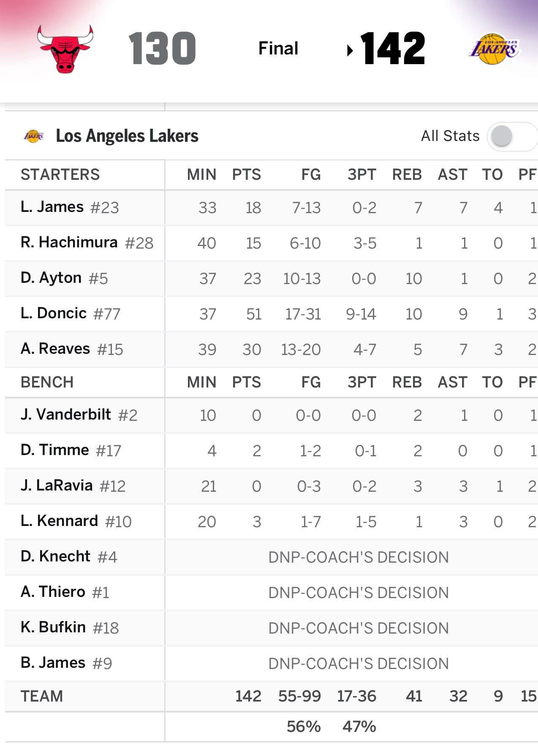Select B. James #9 player link
The height and width of the screenshot is (756, 538).
coord(66,663)
